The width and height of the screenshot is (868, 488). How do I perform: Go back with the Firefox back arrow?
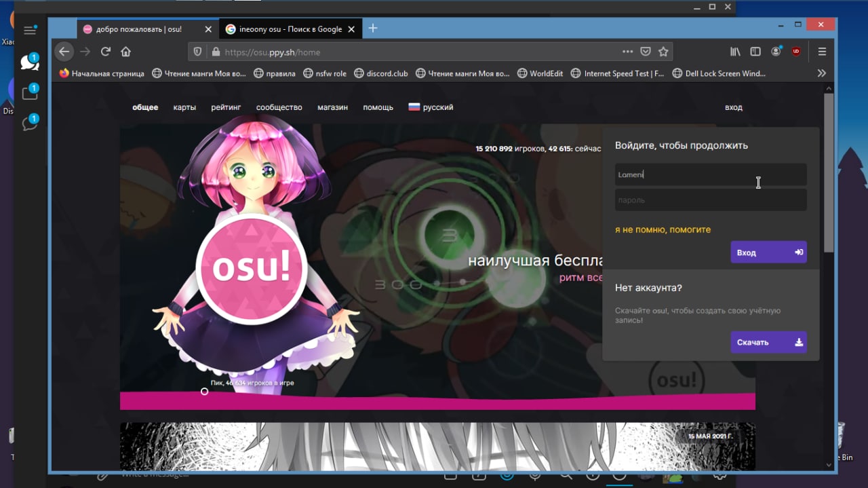[64, 52]
